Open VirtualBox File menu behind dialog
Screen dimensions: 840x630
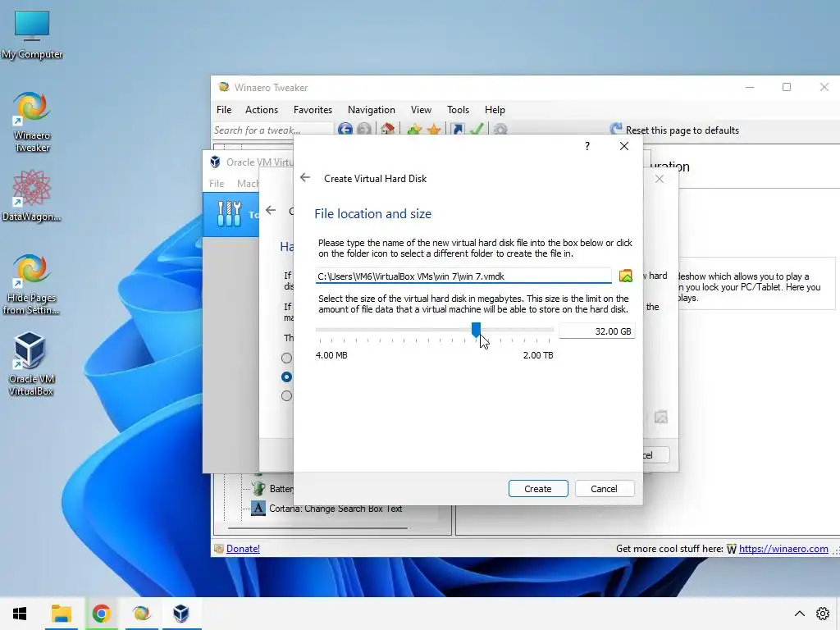pos(217,183)
